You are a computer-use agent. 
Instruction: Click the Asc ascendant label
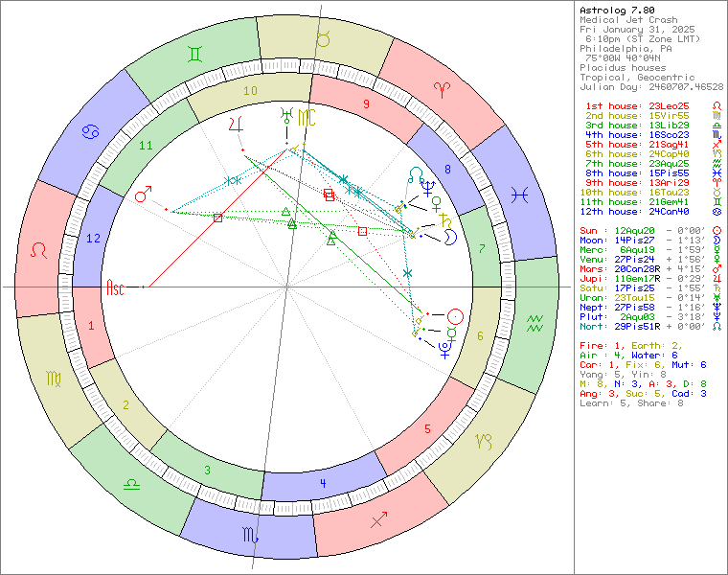click(115, 287)
